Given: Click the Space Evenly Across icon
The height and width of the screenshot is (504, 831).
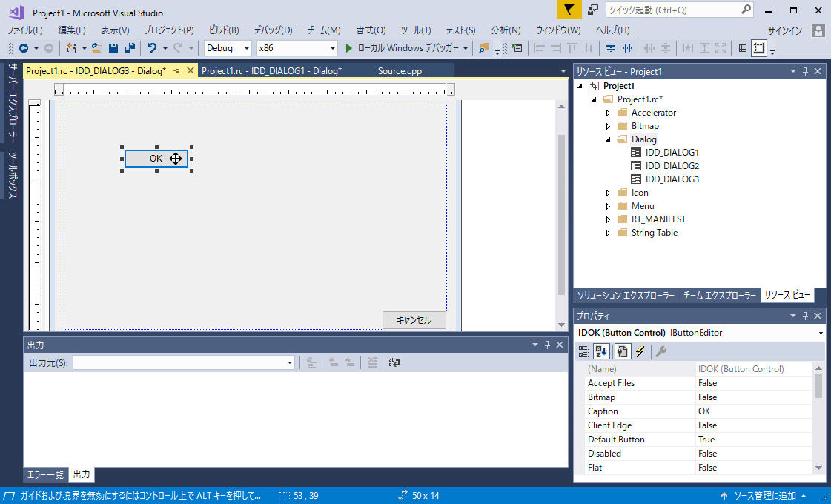Looking at the screenshot, I should coord(649,48).
